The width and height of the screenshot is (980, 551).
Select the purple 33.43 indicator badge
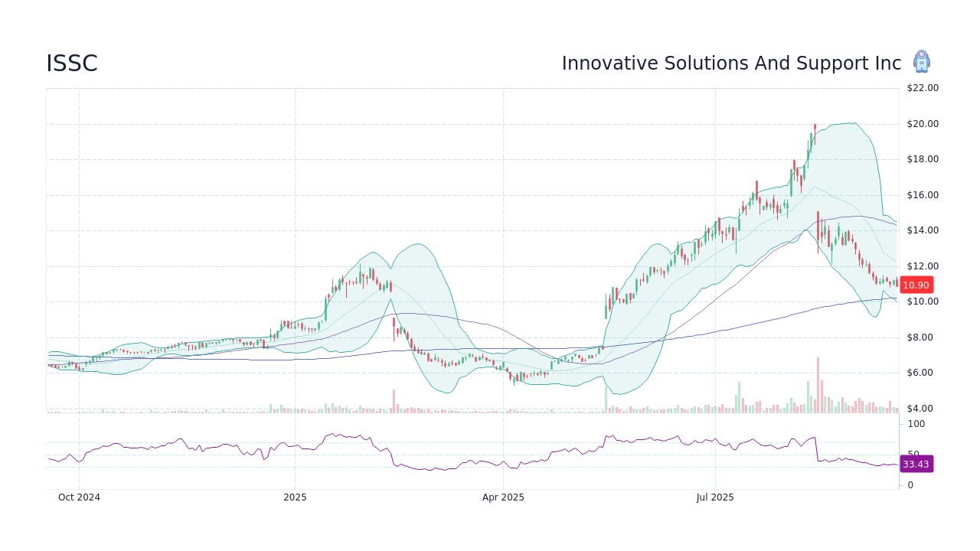click(916, 465)
